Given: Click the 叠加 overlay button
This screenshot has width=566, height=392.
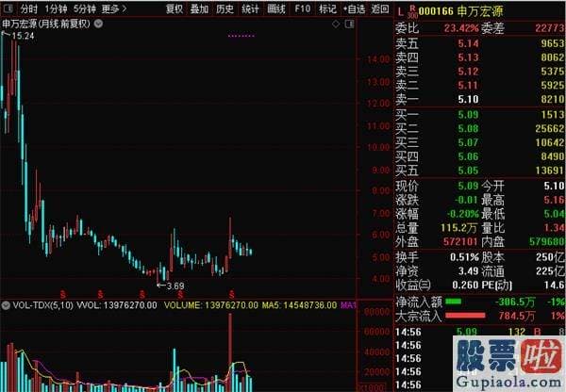Looking at the screenshot, I should point(199,8).
